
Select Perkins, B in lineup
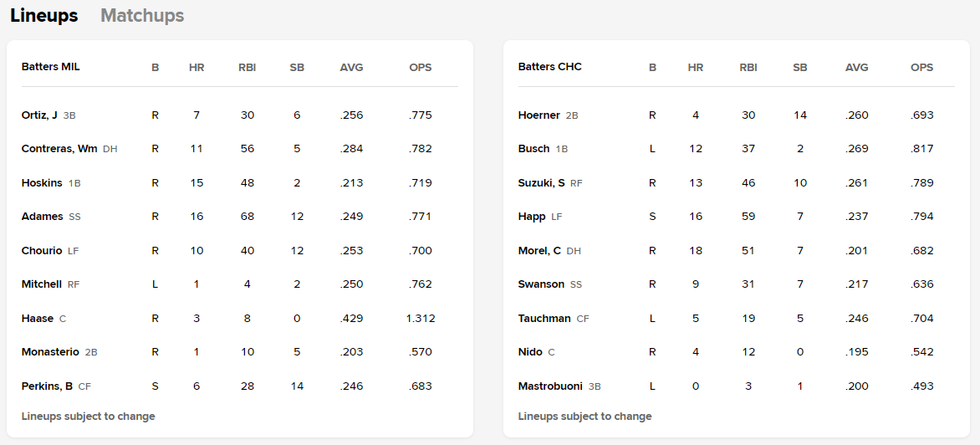pyautogui.click(x=47, y=386)
